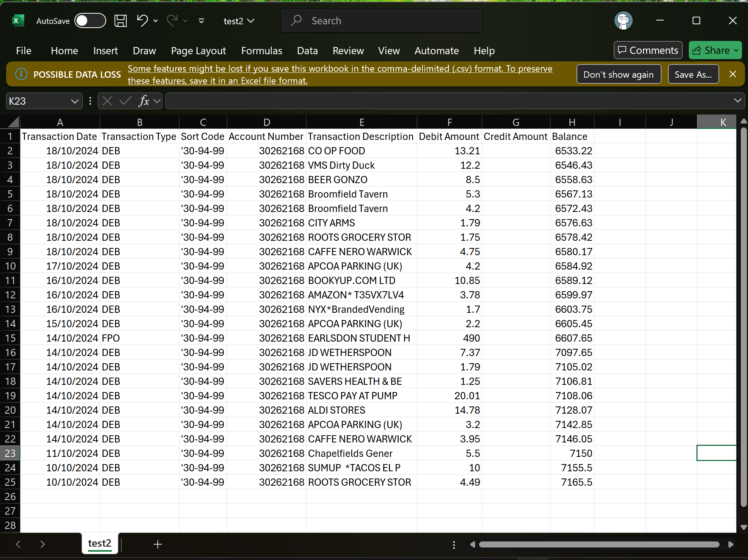
Task: Open the Share button dropdown arrow
Action: pyautogui.click(x=736, y=50)
